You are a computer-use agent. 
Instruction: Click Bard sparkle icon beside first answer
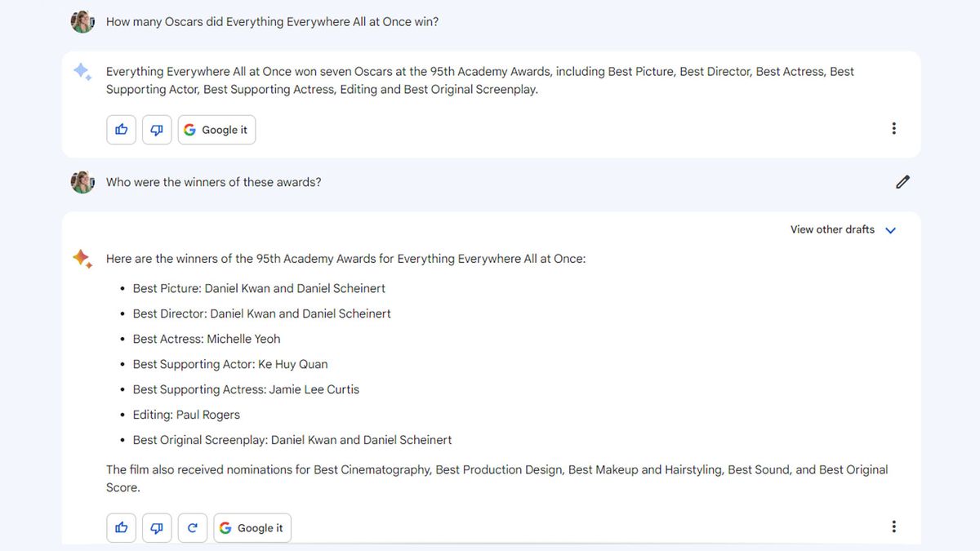point(82,72)
